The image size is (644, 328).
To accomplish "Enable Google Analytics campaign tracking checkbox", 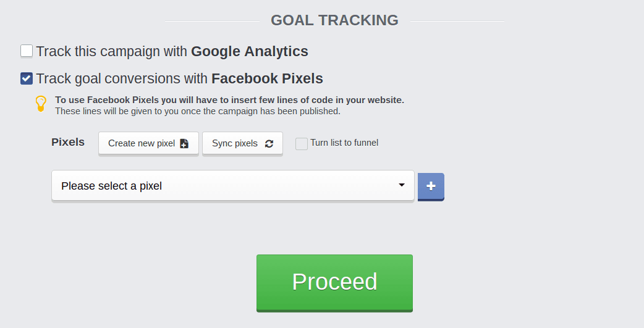I will 27,51.
